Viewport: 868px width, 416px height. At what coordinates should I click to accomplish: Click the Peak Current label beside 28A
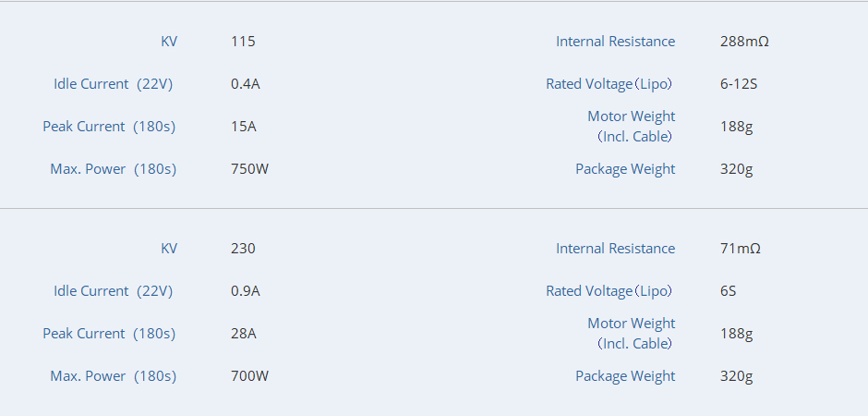tap(109, 334)
